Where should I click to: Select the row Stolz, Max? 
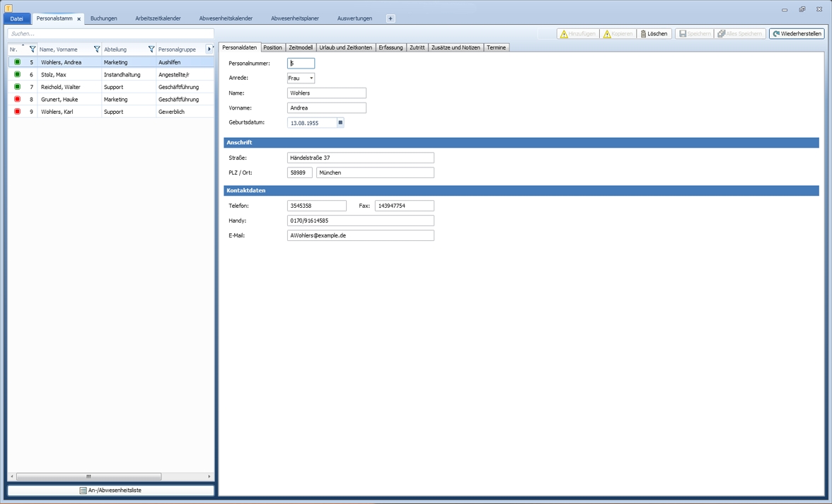[x=111, y=75]
